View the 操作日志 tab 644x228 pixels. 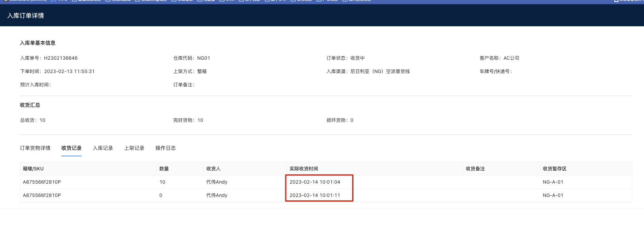pos(166,148)
